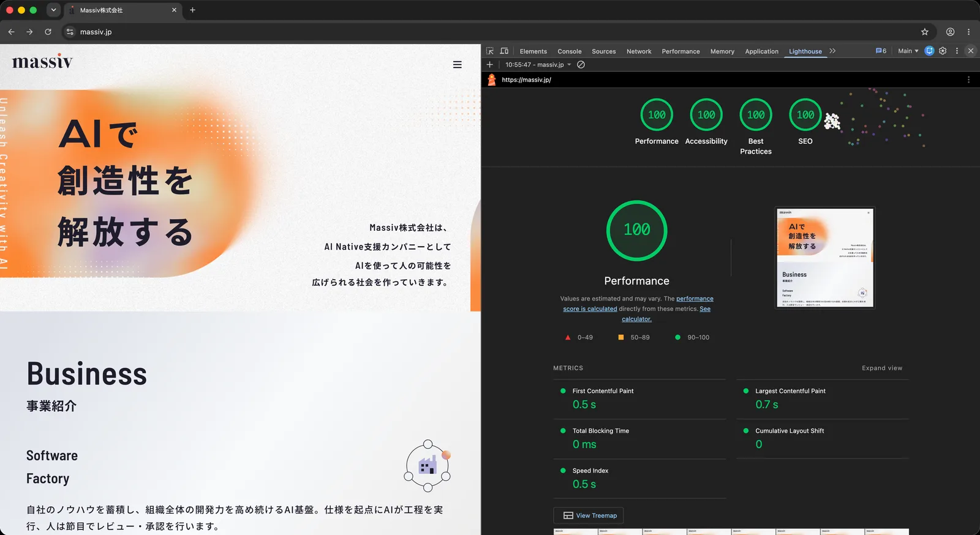Start a new Lighthouse report with plus icon
The width and height of the screenshot is (980, 535).
pyautogui.click(x=489, y=64)
